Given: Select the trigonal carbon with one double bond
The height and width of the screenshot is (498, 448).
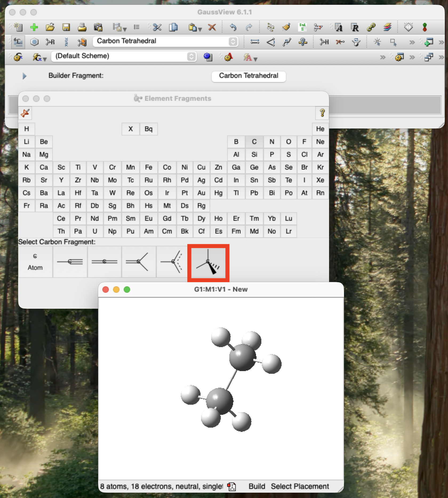Looking at the screenshot, I should 139,262.
